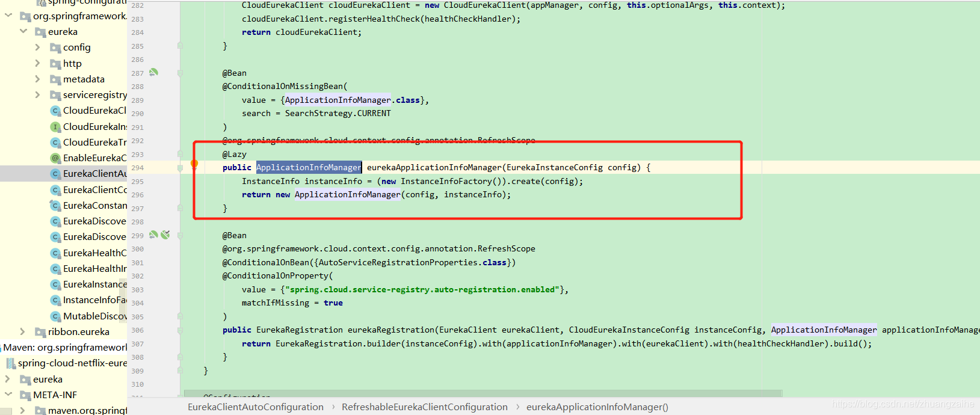
Task: Select InstanceInfoFa in the project tree
Action: (x=95, y=300)
